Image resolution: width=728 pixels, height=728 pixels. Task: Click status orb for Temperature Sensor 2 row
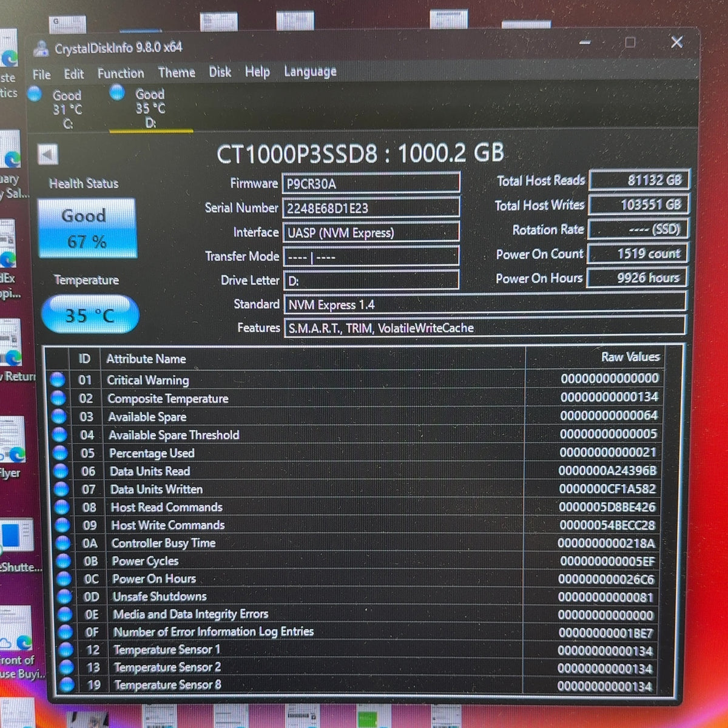tap(67, 667)
